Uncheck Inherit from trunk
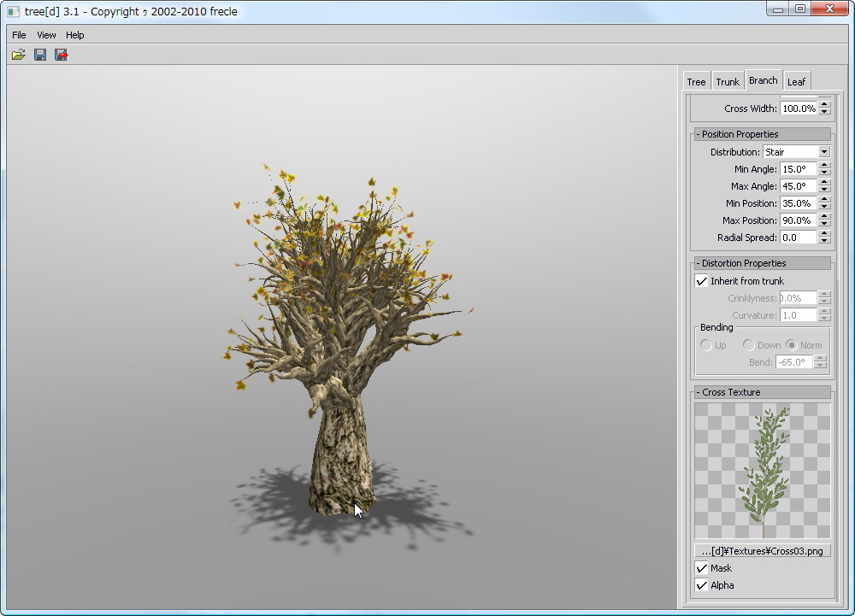 pyautogui.click(x=702, y=281)
